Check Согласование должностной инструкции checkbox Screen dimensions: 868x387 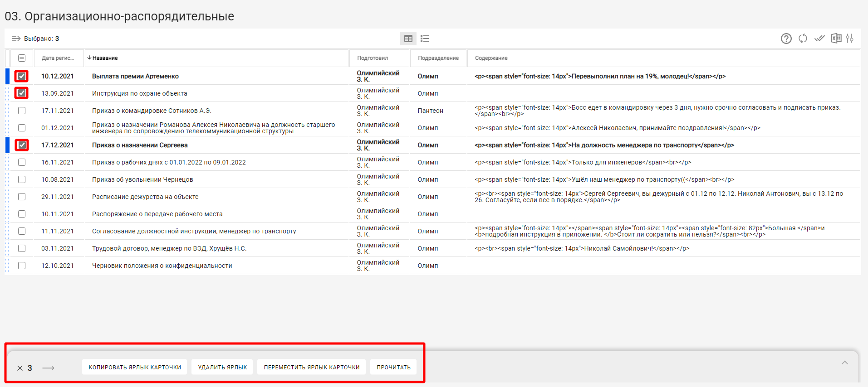(22, 231)
